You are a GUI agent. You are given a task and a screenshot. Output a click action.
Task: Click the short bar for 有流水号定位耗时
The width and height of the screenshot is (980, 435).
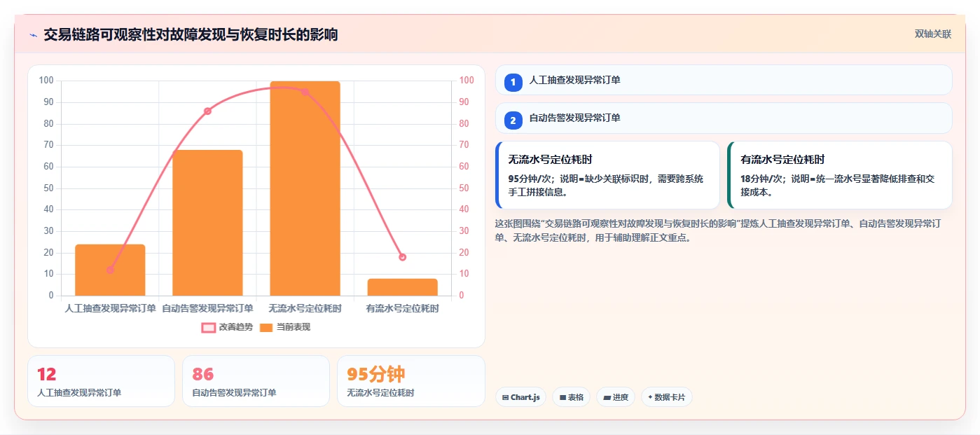402,287
